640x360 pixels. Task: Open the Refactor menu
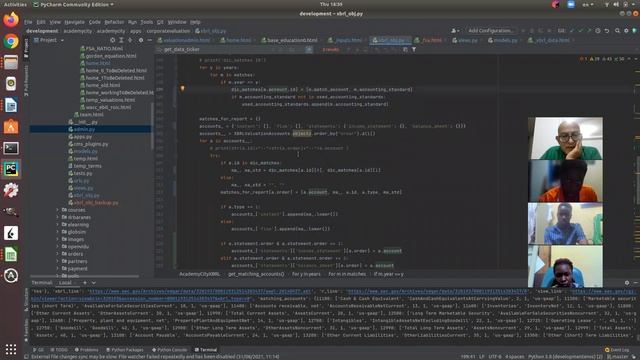click(114, 22)
